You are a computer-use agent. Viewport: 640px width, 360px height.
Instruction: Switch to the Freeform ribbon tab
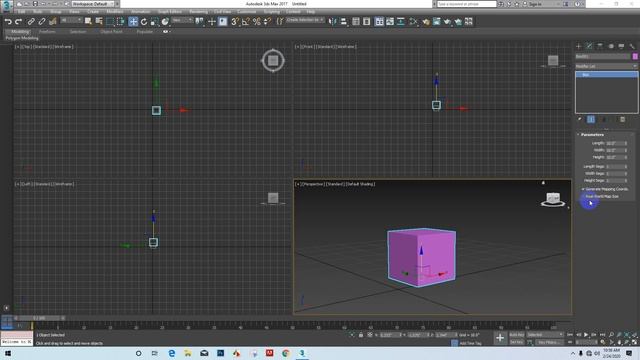[47, 31]
